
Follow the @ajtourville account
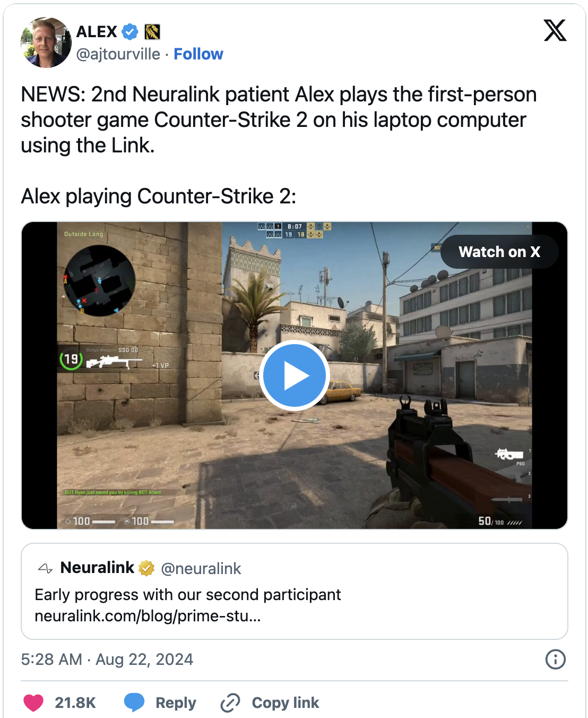(x=198, y=54)
